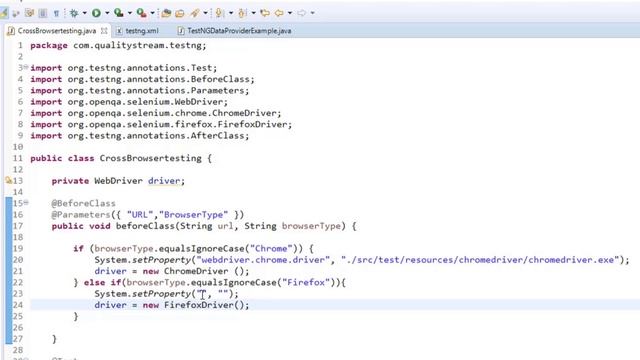Viewport: 640px width, 360px height.
Task: Open the Back history dropdown arrow
Action: coord(290,13)
